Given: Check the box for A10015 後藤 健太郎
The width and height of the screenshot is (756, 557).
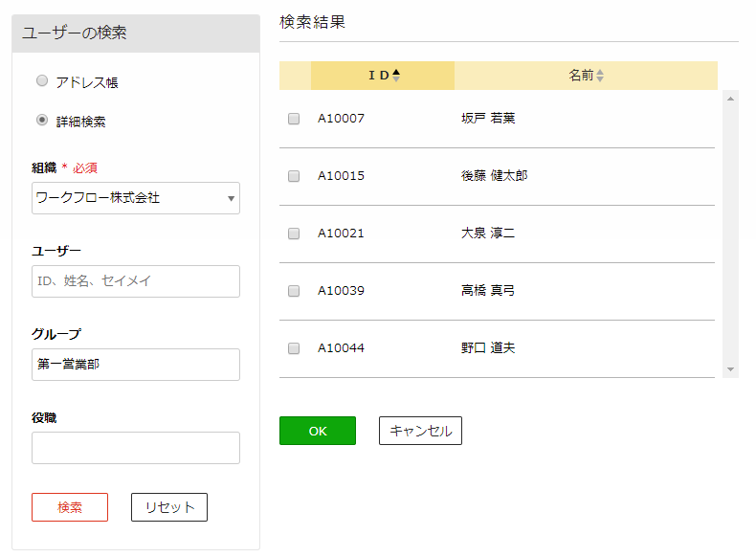Looking at the screenshot, I should click(294, 176).
